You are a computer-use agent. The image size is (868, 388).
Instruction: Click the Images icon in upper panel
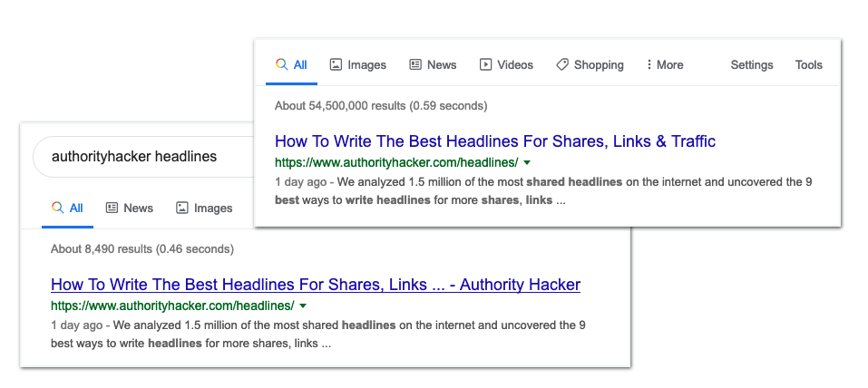[x=336, y=64]
